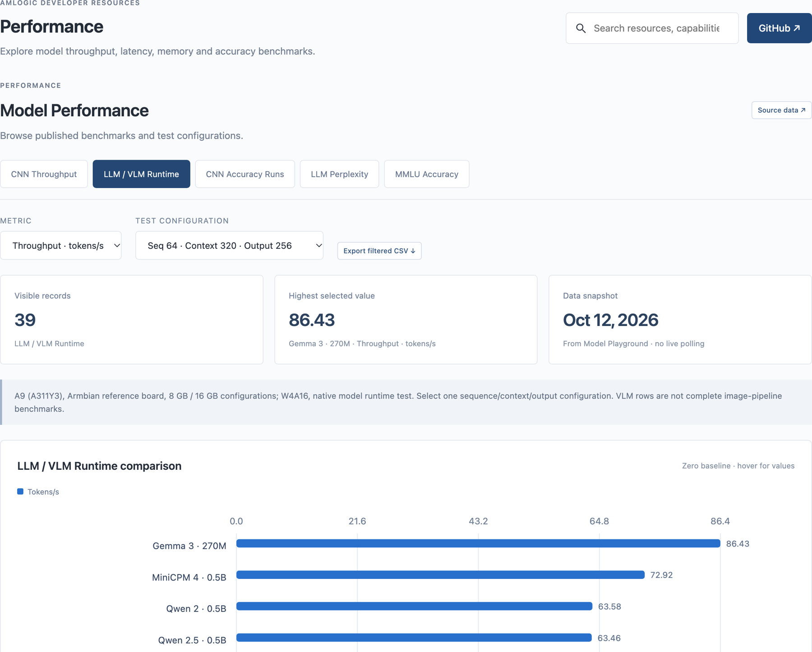
Task: Click the Qwen 2 · 0.5B bar
Action: [414, 606]
